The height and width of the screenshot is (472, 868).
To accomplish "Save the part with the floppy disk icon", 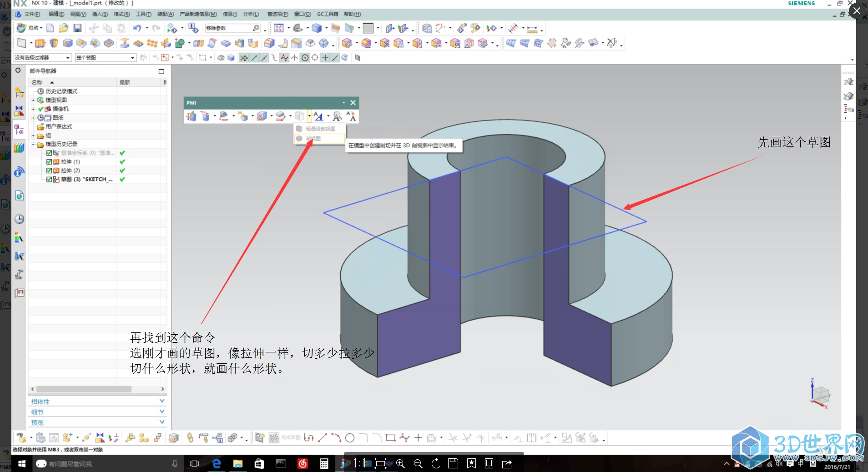I will pos(77,28).
